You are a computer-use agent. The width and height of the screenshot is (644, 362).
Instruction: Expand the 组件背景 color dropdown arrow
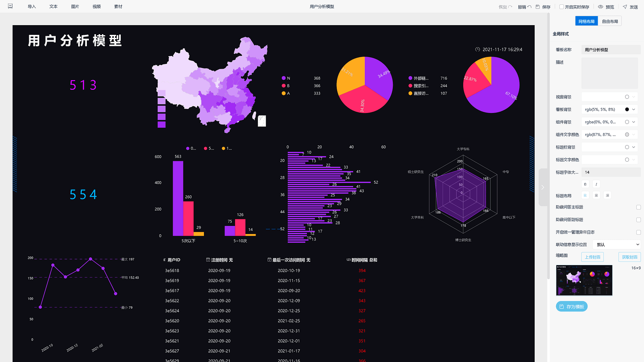634,122
